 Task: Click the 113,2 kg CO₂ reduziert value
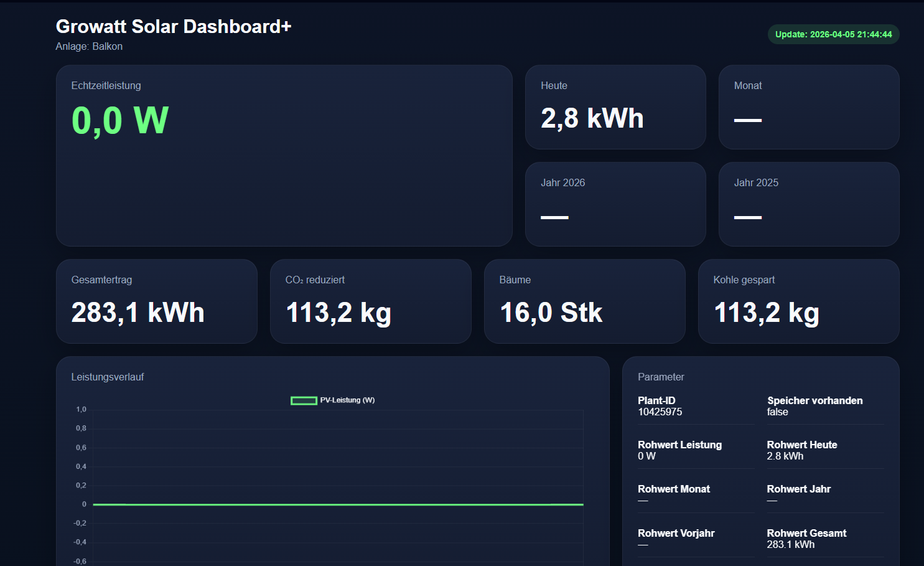(x=338, y=313)
